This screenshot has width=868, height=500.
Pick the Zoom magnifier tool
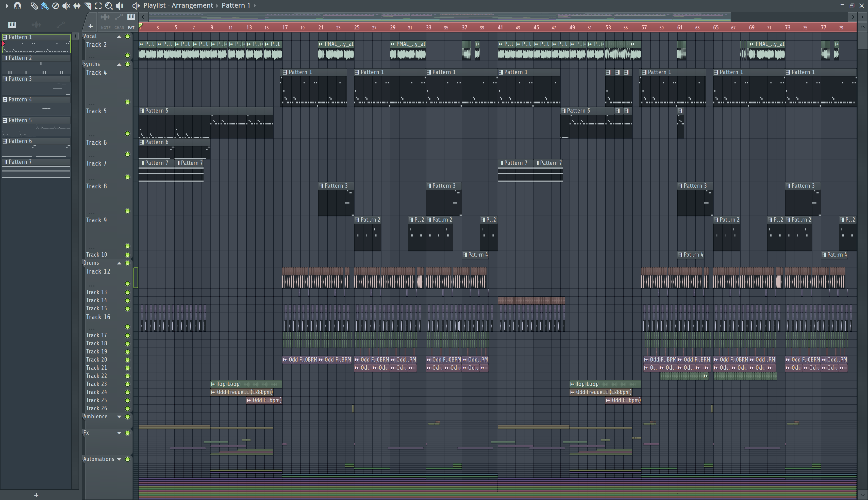pos(109,6)
